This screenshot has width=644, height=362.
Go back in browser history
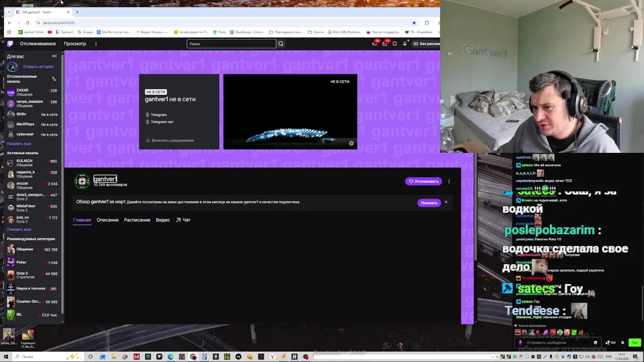click(x=10, y=23)
